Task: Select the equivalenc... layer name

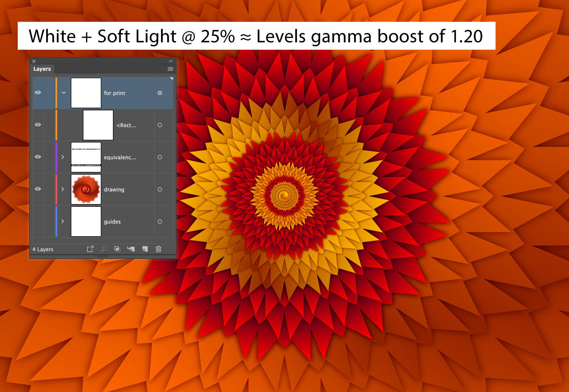Action: coord(120,157)
